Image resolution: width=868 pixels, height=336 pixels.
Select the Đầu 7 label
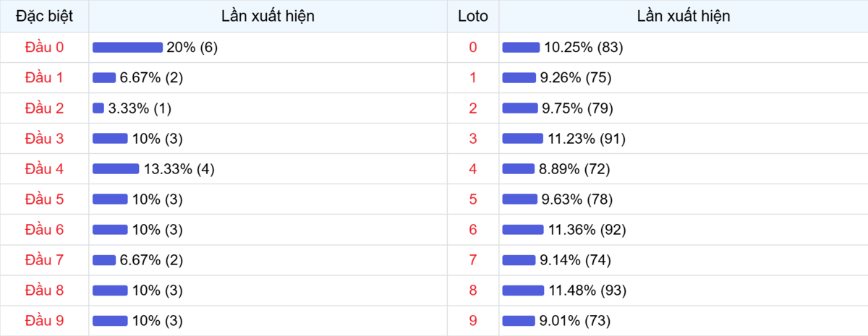[x=44, y=260]
